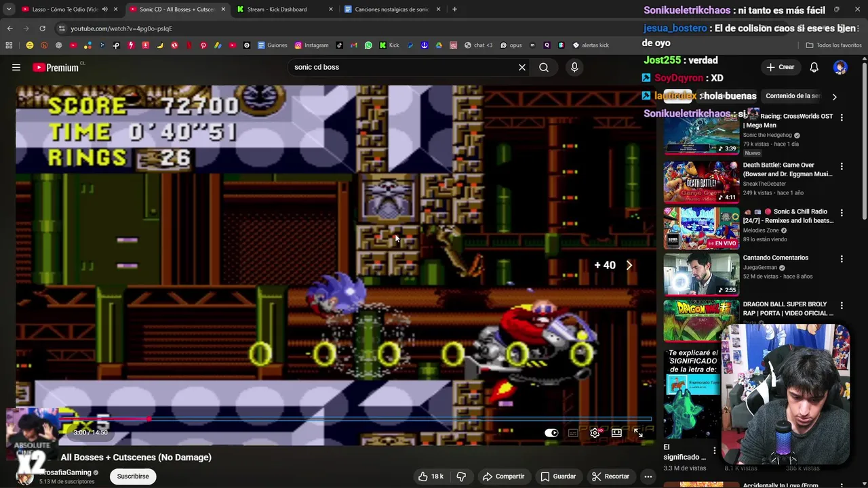
Task: Open options for Racing CrossWorlds OST video
Action: (842, 117)
